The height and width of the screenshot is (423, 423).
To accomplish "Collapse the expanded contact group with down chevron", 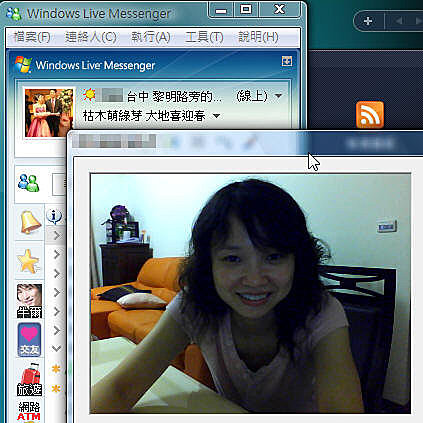I will pyautogui.click(x=56, y=349).
